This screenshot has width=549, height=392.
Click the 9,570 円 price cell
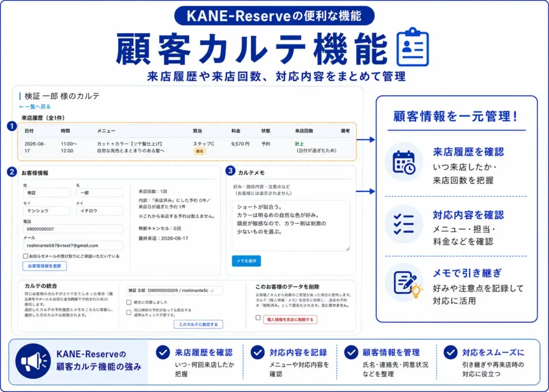[x=241, y=144]
